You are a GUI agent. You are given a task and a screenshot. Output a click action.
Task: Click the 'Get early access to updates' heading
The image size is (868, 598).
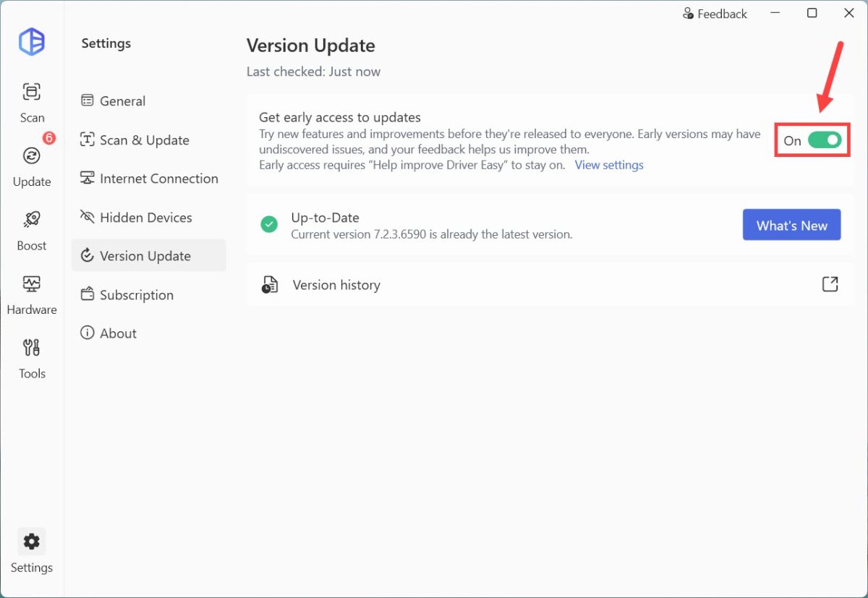pyautogui.click(x=340, y=117)
